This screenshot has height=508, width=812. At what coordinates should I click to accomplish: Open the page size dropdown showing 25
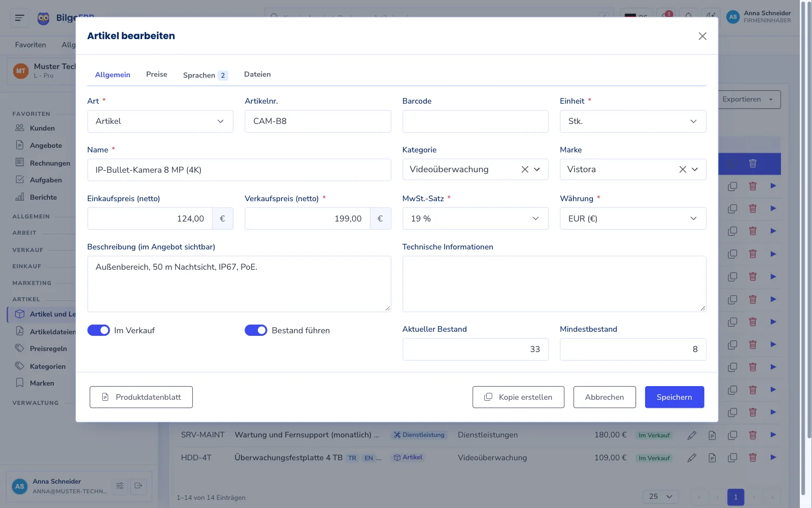(x=661, y=496)
